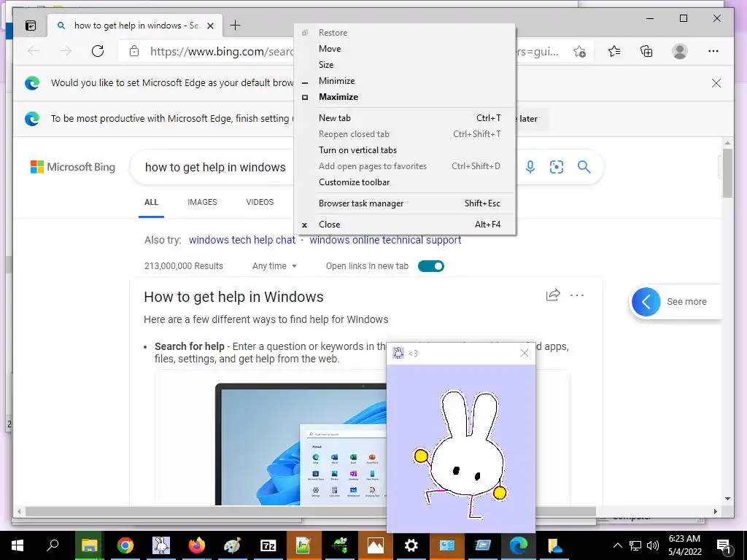
Task: Open Firefox from the taskbar
Action: click(x=196, y=545)
